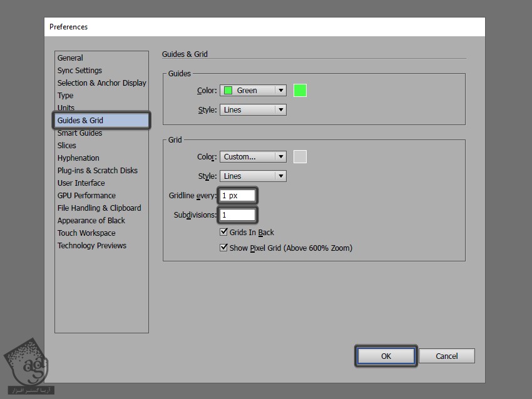This screenshot has width=532, height=399.
Task: Select Appearance of Black category
Action: click(91, 220)
